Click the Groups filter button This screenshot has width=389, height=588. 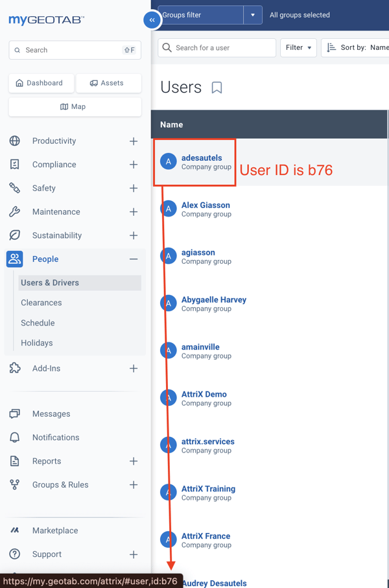pos(201,15)
